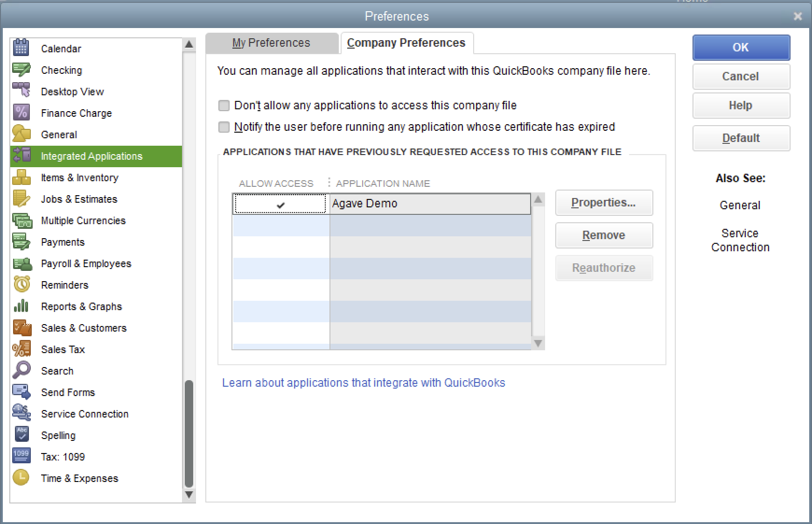
Task: Toggle Notify user about expired certificate checkbox
Action: point(224,127)
